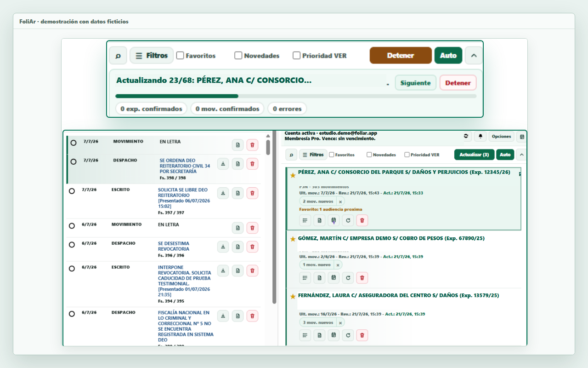Click the small search icon above case list
The height and width of the screenshot is (368, 588).
tap(291, 155)
